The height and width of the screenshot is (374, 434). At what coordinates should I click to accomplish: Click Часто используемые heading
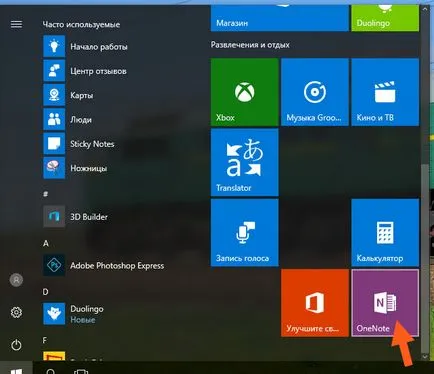click(x=81, y=24)
